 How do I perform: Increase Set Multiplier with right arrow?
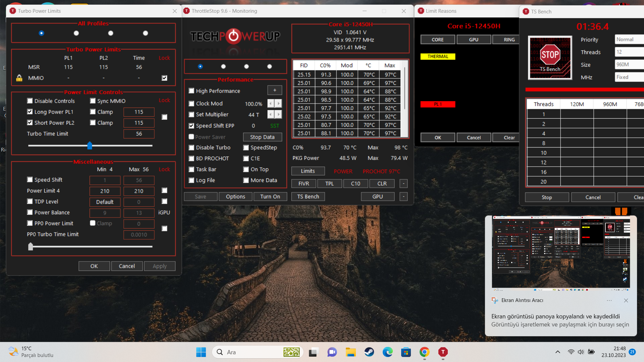click(278, 115)
